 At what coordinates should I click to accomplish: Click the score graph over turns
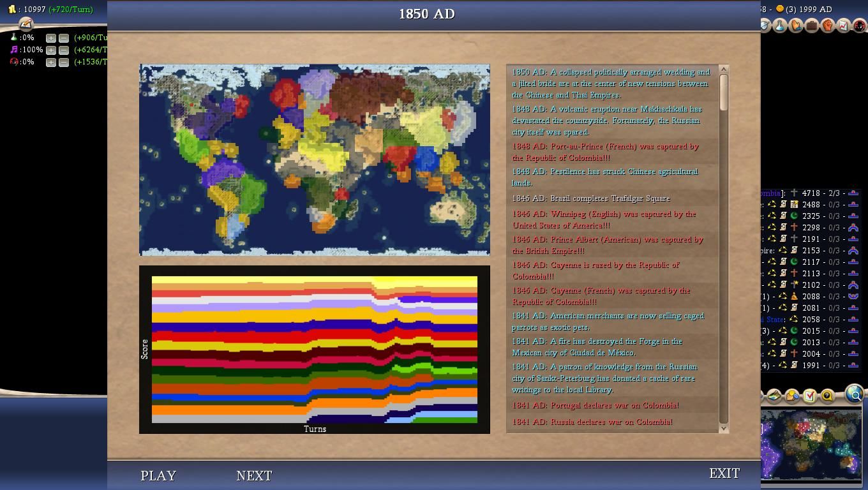315,350
